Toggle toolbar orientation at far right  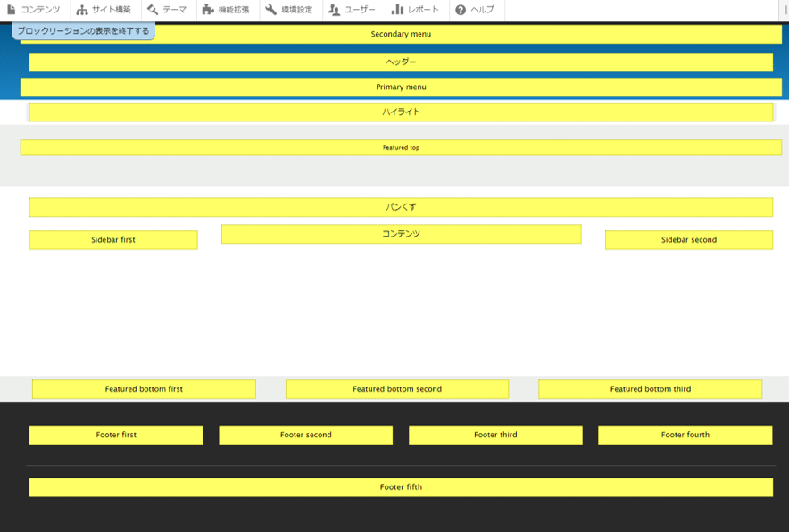(x=785, y=10)
